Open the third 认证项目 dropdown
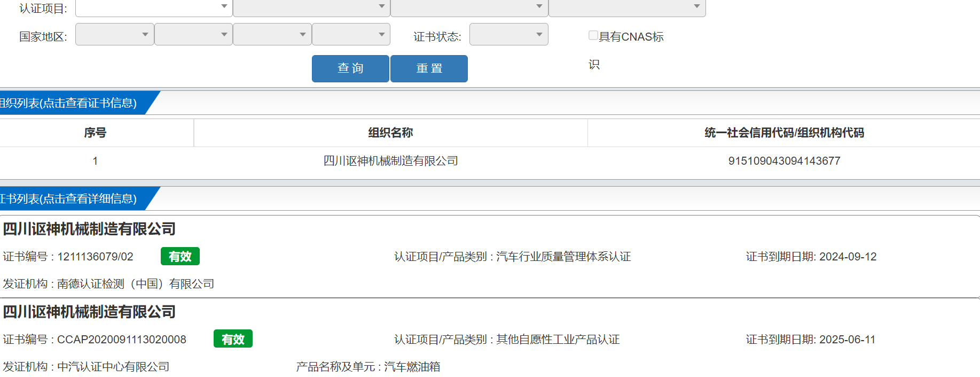Image resolution: width=980 pixels, height=377 pixels. pyautogui.click(x=469, y=7)
